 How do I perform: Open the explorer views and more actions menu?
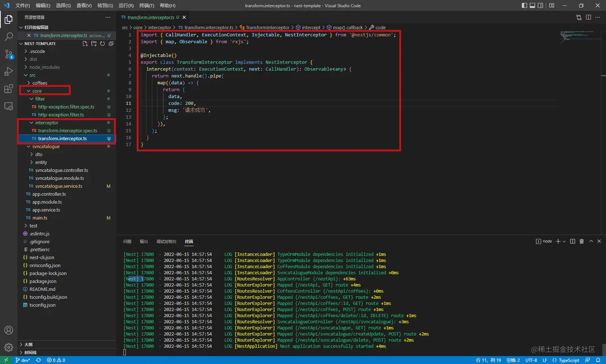108,17
